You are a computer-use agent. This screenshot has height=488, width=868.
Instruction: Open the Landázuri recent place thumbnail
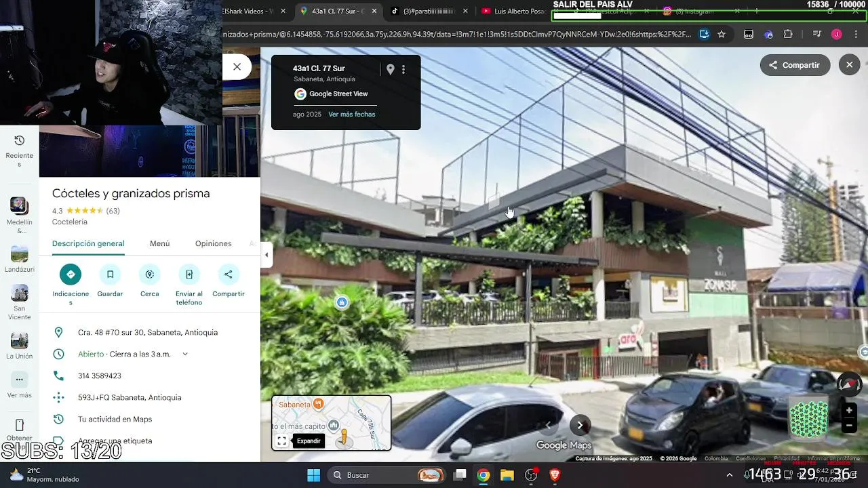click(x=19, y=253)
